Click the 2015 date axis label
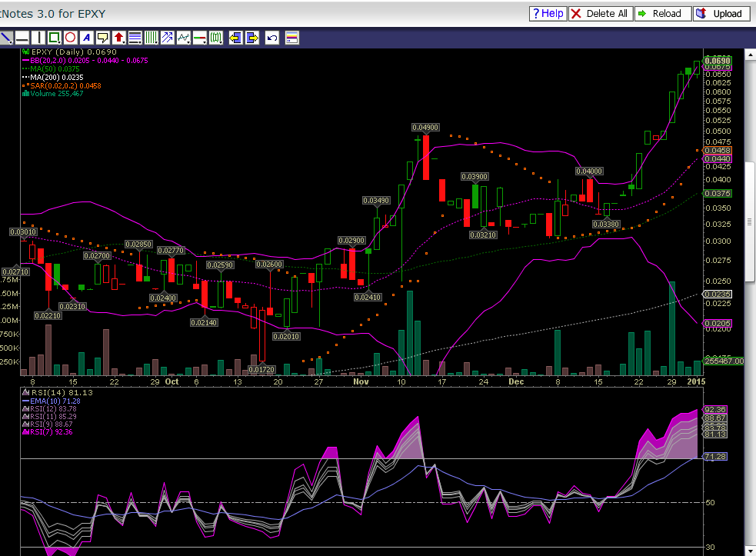756x556 pixels. 696,381
